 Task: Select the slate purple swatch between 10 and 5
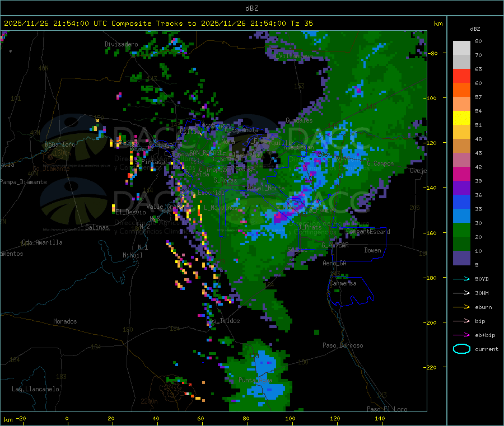click(x=461, y=258)
